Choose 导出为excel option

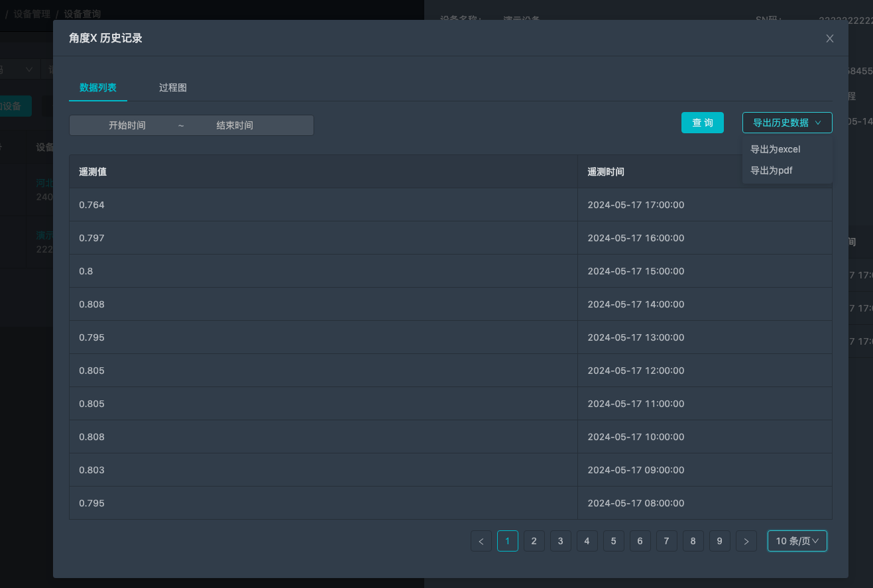(775, 149)
